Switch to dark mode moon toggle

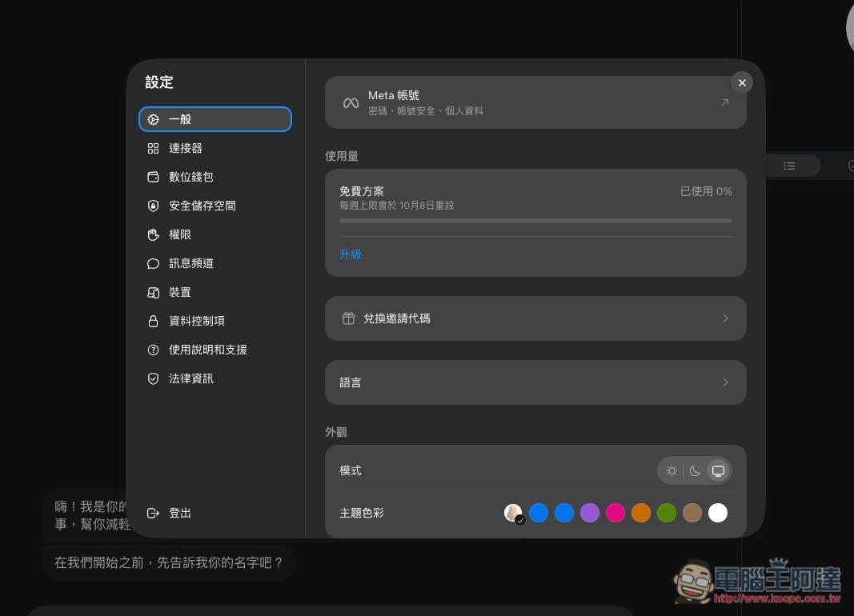pyautogui.click(x=695, y=470)
